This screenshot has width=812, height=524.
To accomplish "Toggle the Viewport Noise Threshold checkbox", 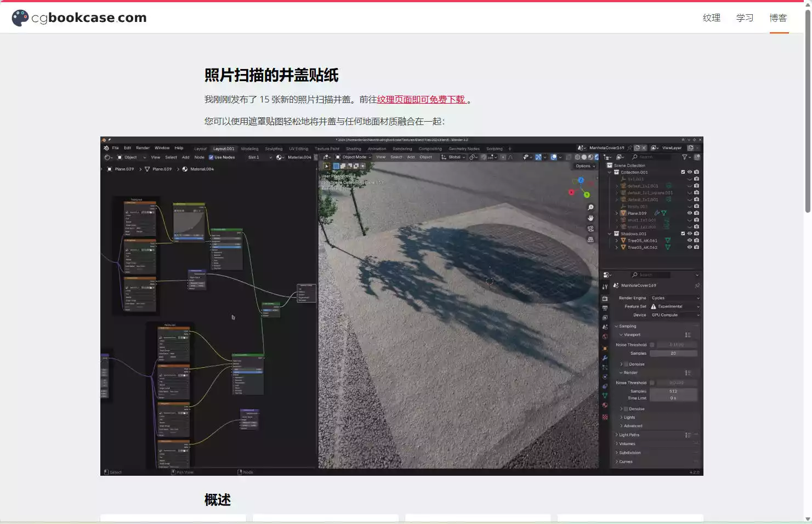I will tap(652, 345).
